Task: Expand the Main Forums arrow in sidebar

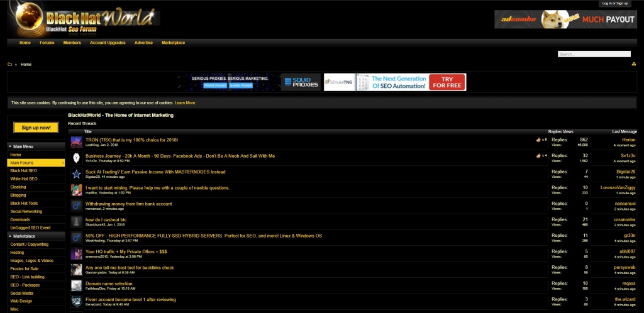Action: point(62,163)
